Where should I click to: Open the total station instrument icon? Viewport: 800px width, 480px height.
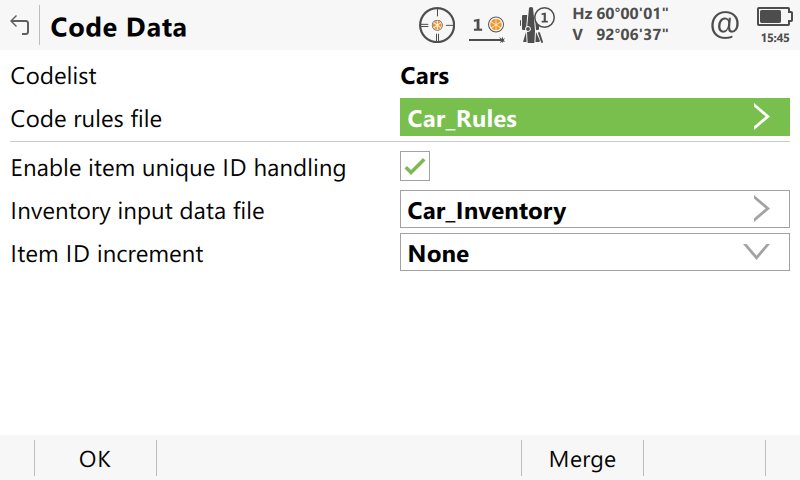pos(537,25)
